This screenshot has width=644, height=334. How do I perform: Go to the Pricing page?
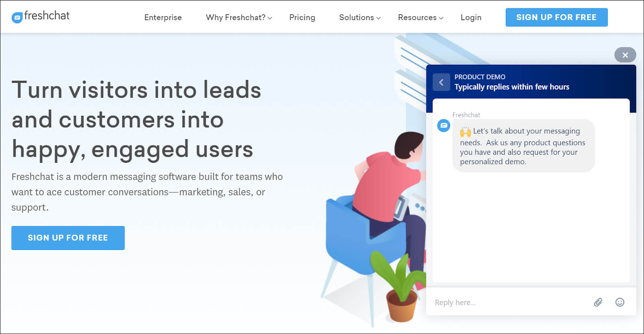coord(302,18)
